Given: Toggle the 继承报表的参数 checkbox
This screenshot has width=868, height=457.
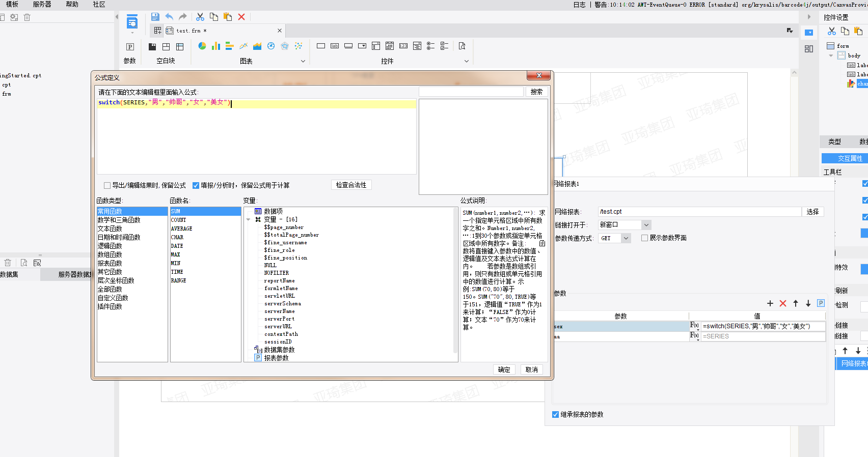Looking at the screenshot, I should point(556,414).
